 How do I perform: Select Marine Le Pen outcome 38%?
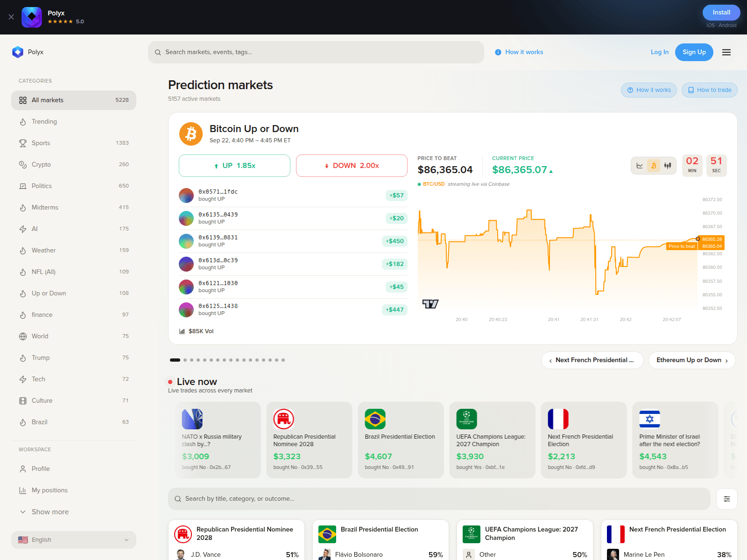point(669,555)
